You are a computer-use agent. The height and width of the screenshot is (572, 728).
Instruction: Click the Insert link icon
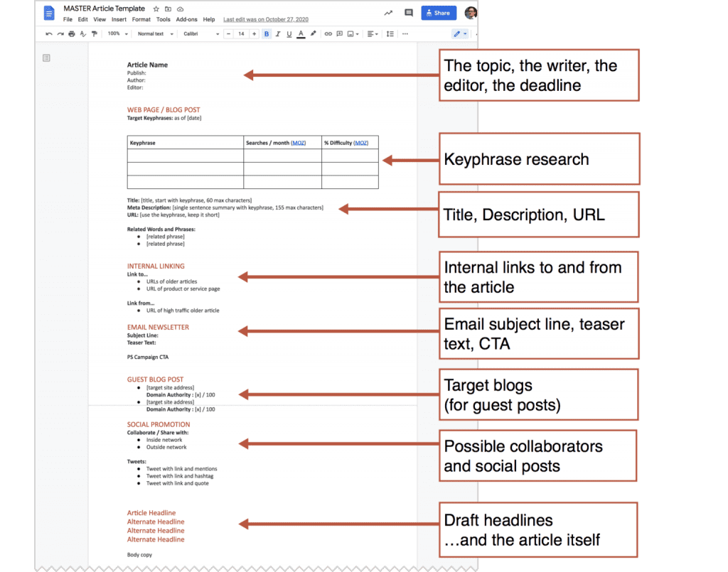click(328, 34)
